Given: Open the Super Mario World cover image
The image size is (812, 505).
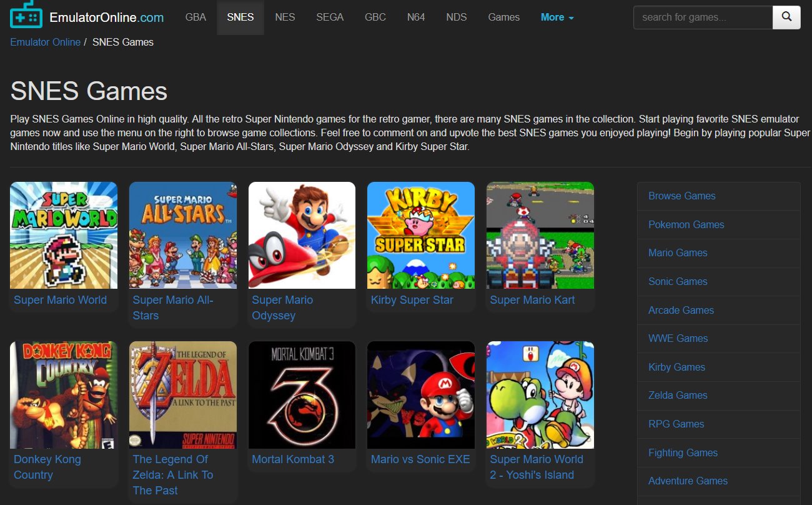Looking at the screenshot, I should [x=64, y=235].
